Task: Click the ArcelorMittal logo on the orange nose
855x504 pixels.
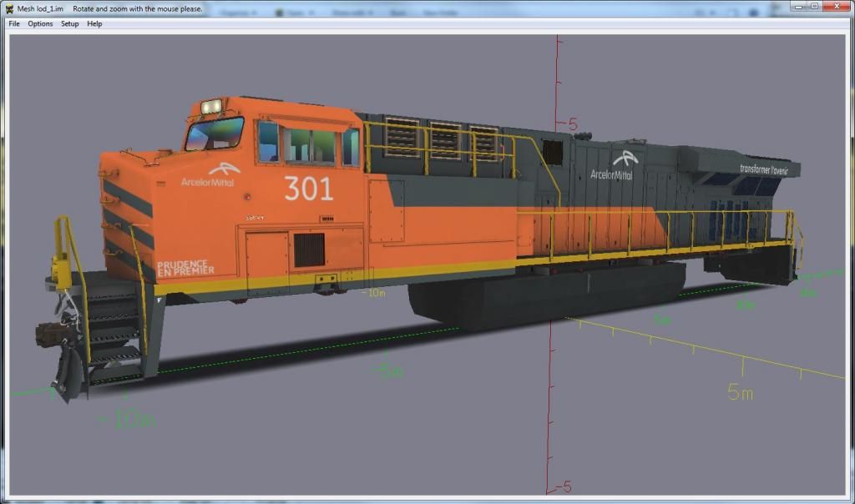Action: pyautogui.click(x=210, y=175)
